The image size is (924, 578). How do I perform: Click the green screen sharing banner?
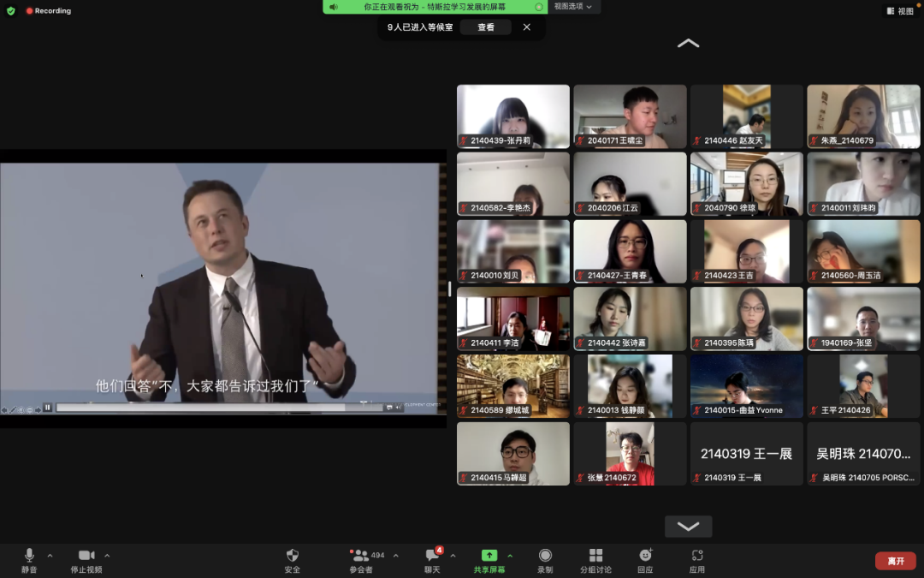(435, 7)
